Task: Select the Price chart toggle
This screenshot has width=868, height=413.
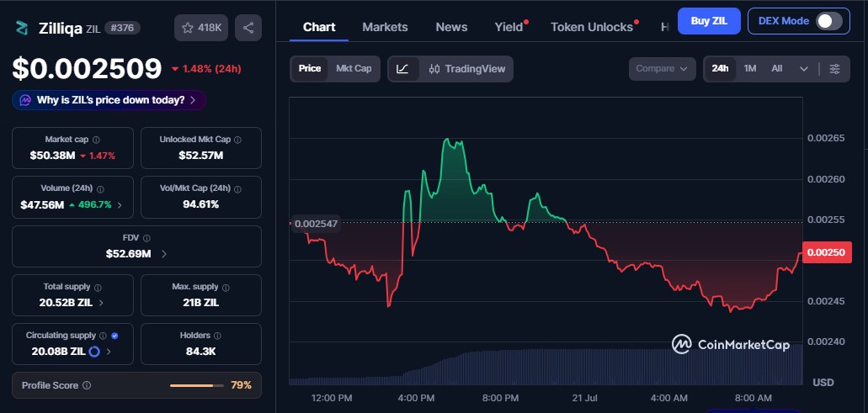Action: pyautogui.click(x=310, y=69)
